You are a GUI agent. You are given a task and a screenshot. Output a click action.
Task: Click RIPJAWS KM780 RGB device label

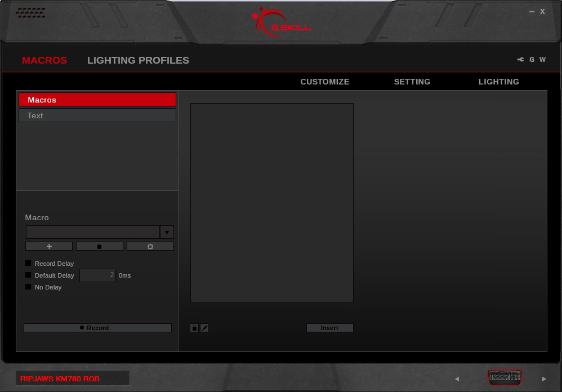pyautogui.click(x=73, y=378)
